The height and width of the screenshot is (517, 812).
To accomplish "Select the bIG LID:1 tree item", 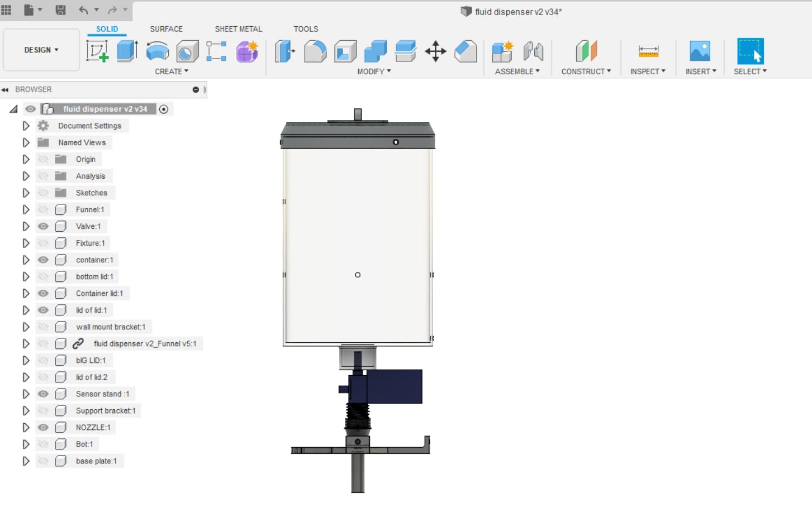I will click(x=91, y=360).
